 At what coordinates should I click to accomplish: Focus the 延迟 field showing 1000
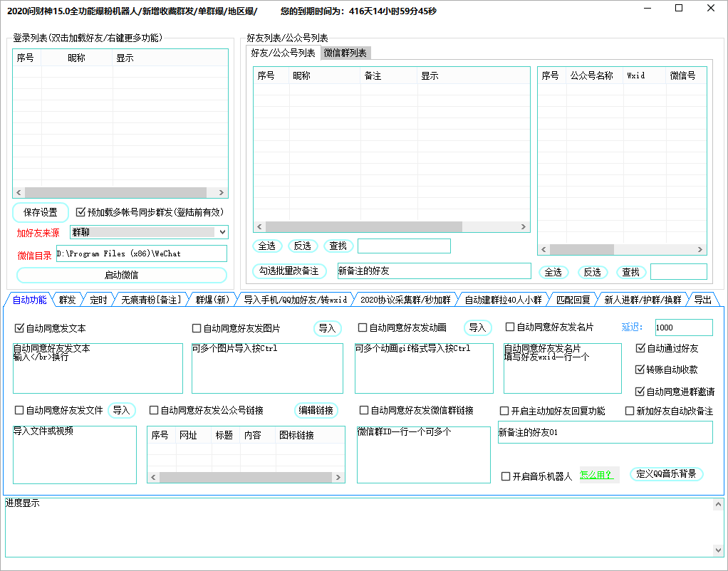tap(683, 328)
